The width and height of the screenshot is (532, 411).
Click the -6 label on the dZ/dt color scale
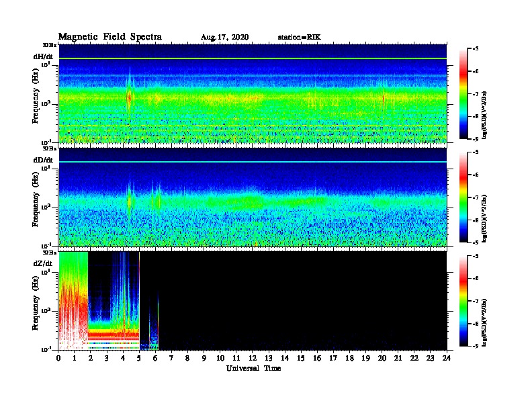[x=474, y=279]
